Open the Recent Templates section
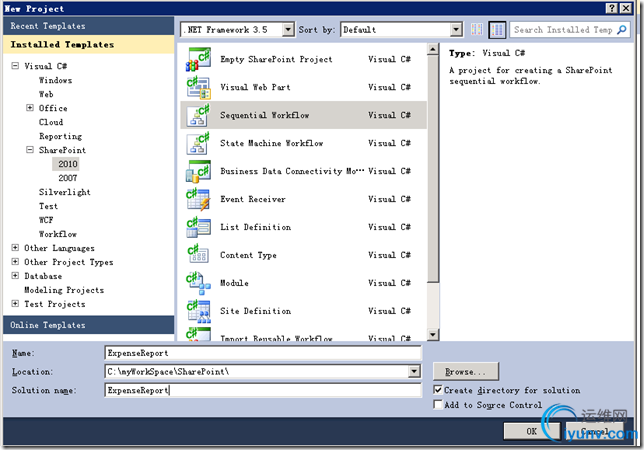The image size is (644, 450). click(88, 26)
